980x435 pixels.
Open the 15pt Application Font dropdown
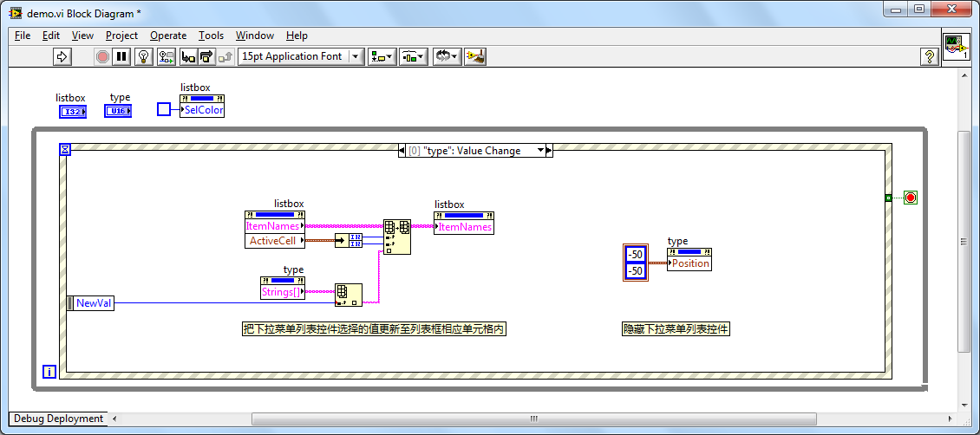[301, 56]
